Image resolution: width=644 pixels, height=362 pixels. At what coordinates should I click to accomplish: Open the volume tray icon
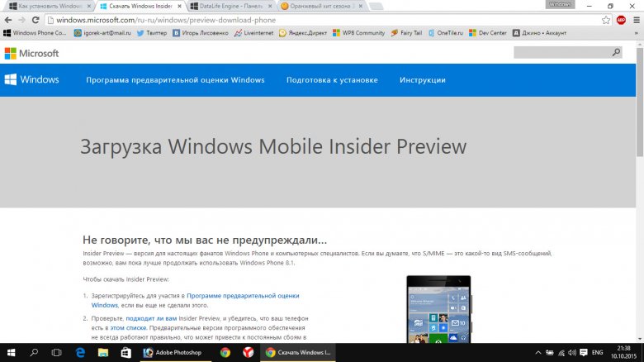pyautogui.click(x=572, y=353)
